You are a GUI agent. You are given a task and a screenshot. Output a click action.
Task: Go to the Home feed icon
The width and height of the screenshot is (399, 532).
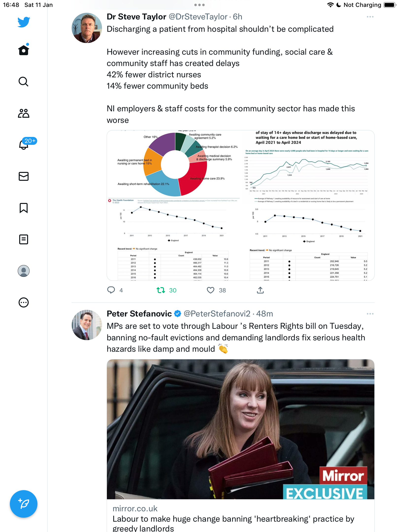coord(24,50)
